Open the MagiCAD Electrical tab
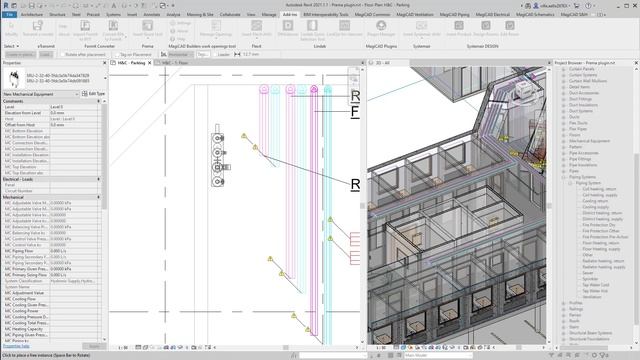The height and width of the screenshot is (360, 640). (x=493, y=14)
